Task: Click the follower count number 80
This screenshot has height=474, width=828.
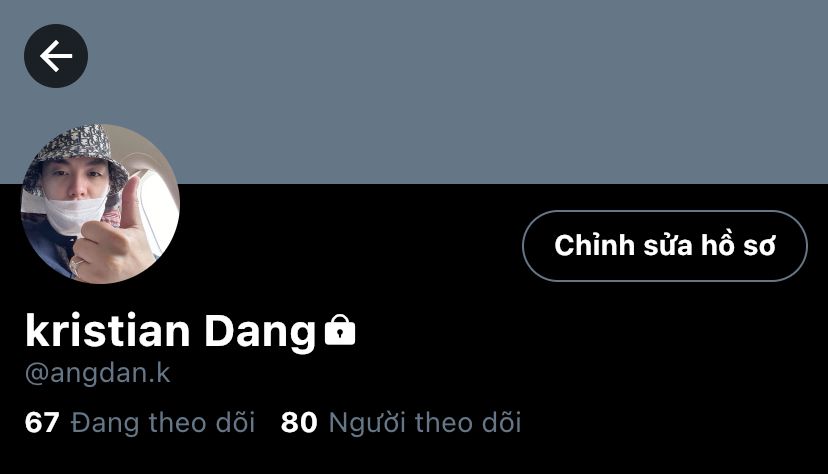Action: tap(299, 423)
